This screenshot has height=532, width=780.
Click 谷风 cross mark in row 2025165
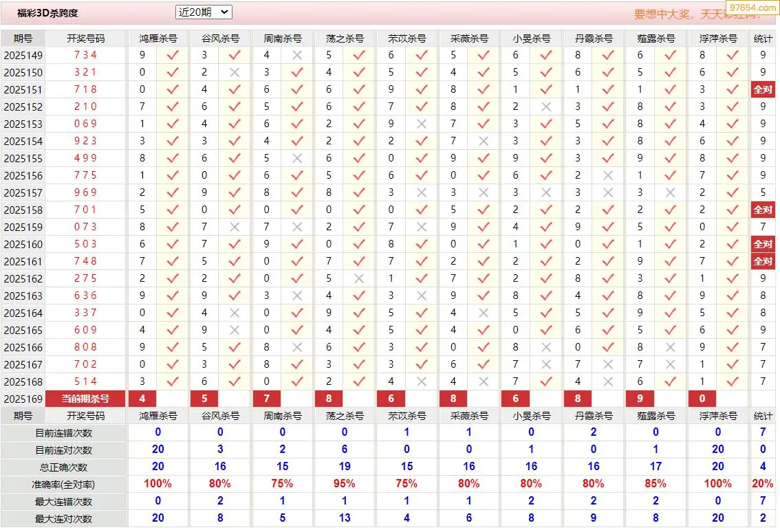235,330
